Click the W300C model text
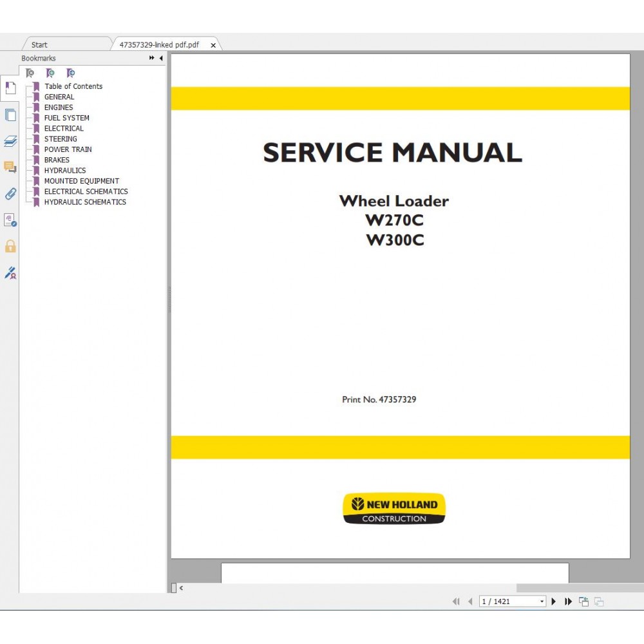Image resolution: width=644 pixels, height=644 pixels. tap(395, 240)
